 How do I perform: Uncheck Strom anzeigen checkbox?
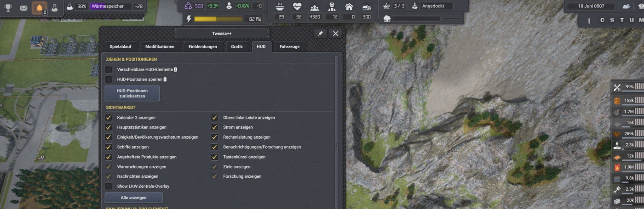[214, 127]
